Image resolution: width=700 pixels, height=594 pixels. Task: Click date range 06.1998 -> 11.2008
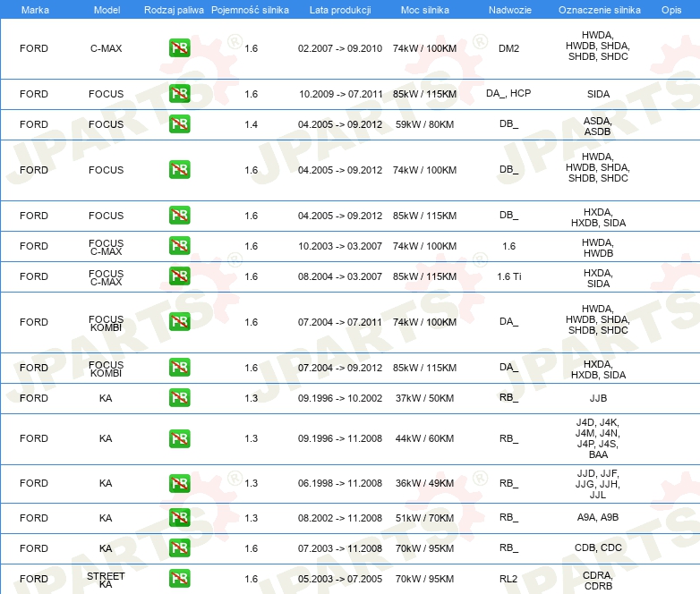[x=340, y=483]
